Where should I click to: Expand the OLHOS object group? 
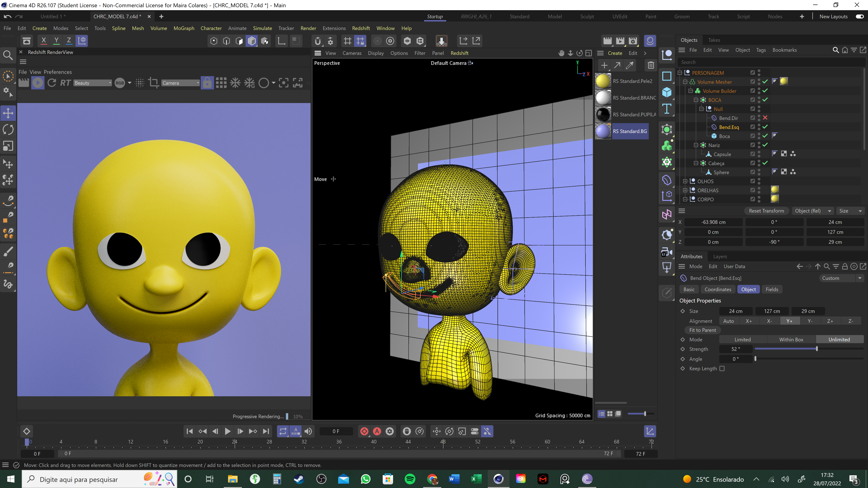685,181
